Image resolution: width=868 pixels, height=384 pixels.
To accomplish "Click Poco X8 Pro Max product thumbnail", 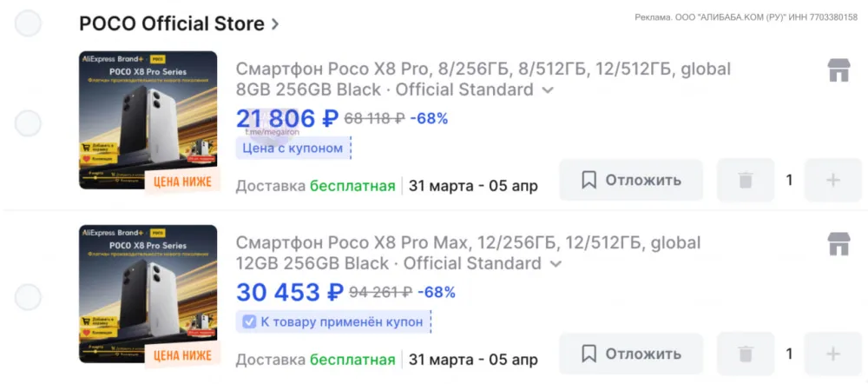I will (148, 295).
